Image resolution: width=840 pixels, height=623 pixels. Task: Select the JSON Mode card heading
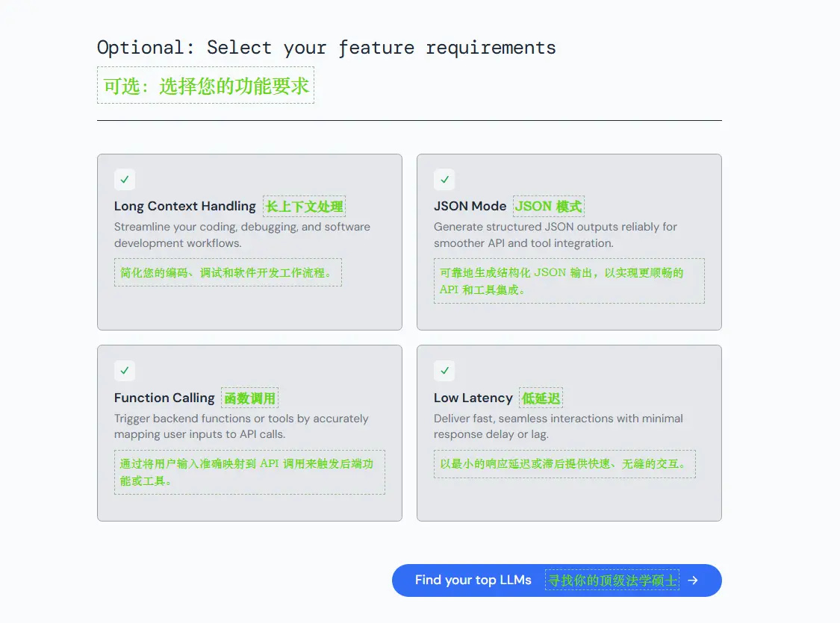coord(470,207)
